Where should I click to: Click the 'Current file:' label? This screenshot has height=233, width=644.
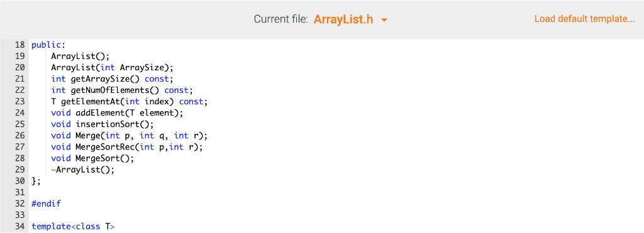point(281,19)
